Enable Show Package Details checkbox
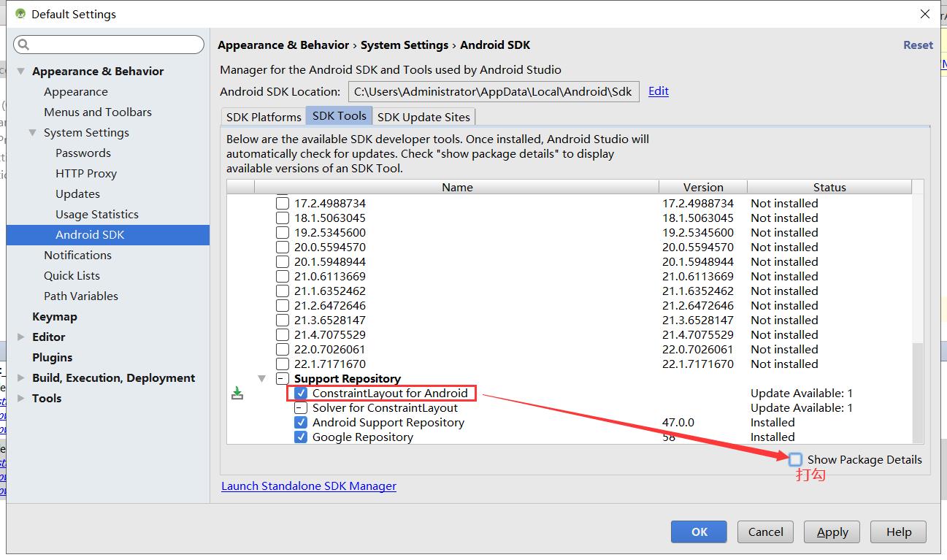 tap(796, 459)
